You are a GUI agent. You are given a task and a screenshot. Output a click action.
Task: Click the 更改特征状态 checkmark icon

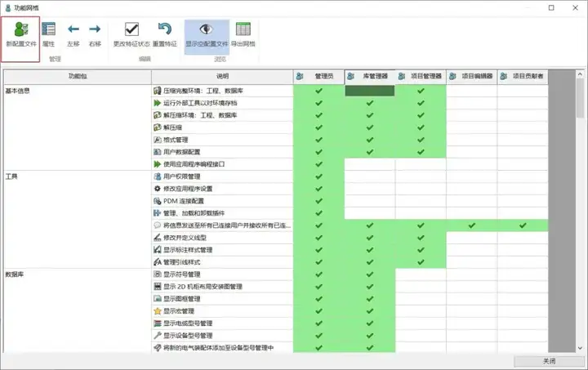tap(131, 29)
